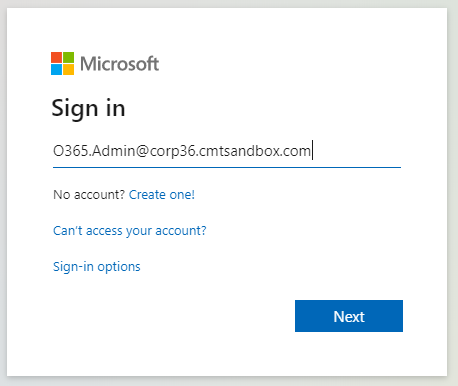Click cmtsandbox.com in the entered email
Screen dimensions: 458x386
(x=254, y=151)
